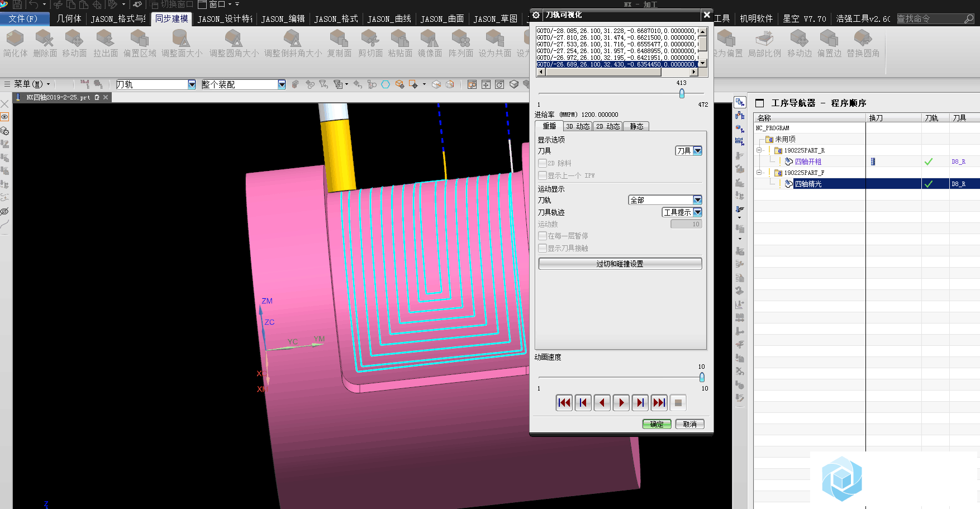This screenshot has height=509, width=980.
Task: Switch to the 3D 动态 tab
Action: (577, 126)
